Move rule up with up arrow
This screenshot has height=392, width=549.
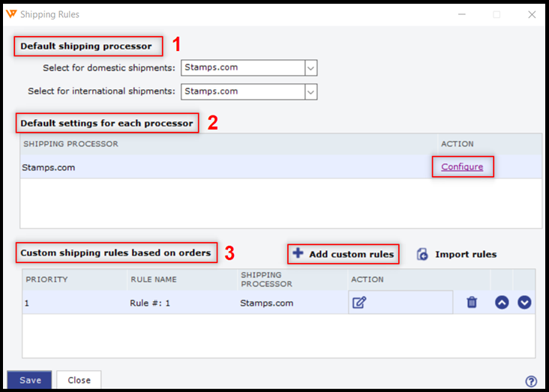(502, 303)
